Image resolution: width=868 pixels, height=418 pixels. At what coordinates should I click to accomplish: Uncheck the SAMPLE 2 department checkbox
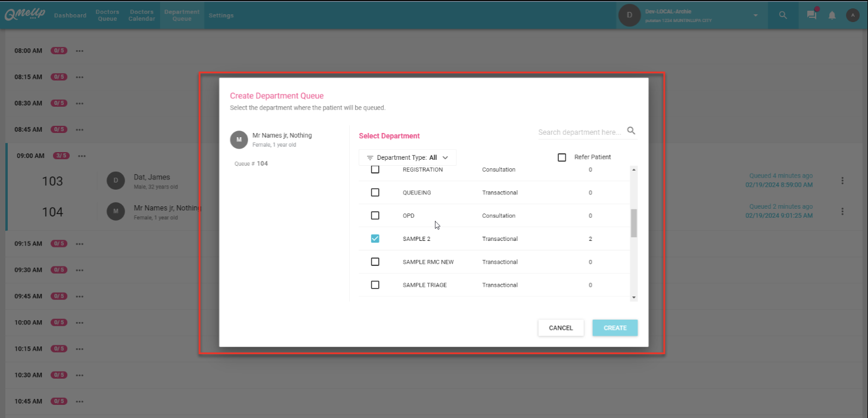click(375, 239)
